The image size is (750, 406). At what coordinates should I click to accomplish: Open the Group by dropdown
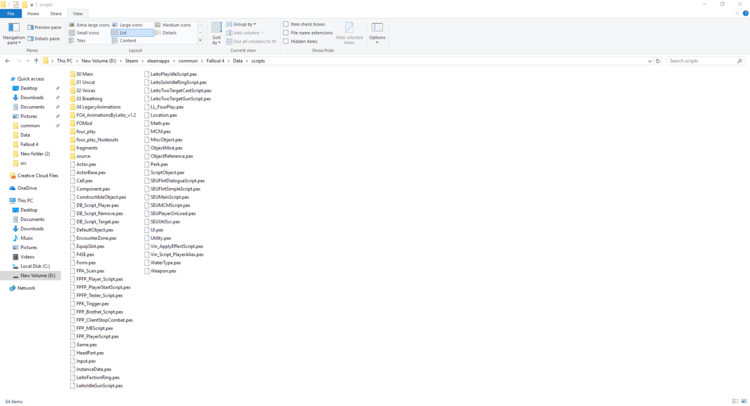pyautogui.click(x=242, y=24)
